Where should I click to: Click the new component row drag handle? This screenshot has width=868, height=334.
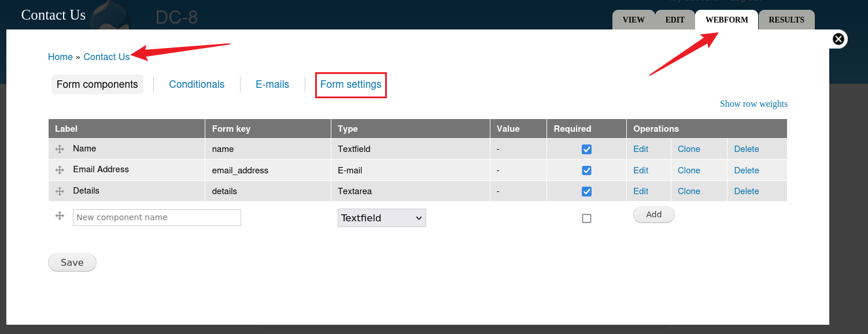pos(59,216)
